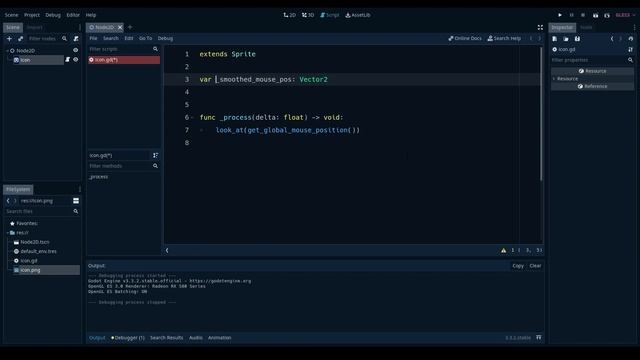640x360 pixels.
Task: Click search icon in Filter properties
Action: pos(631,60)
